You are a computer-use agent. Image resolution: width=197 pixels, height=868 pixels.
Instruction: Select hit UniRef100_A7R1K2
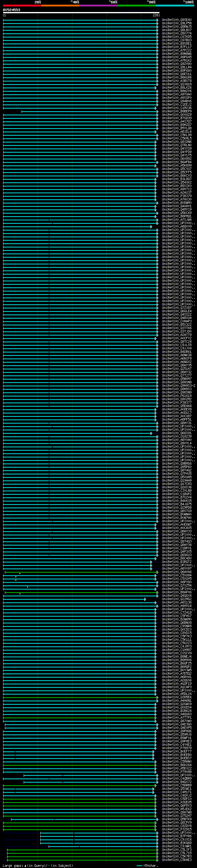coord(177,60)
